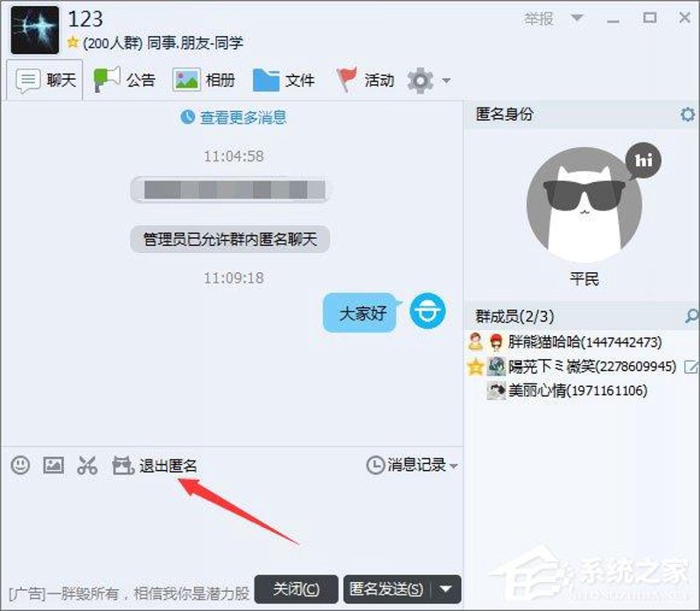Expand the 消息记录 dropdown arrow
The height and width of the screenshot is (611, 700).
tap(453, 466)
